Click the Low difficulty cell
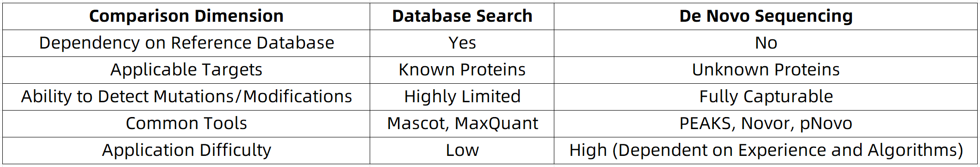The height and width of the screenshot is (167, 980). [462, 150]
